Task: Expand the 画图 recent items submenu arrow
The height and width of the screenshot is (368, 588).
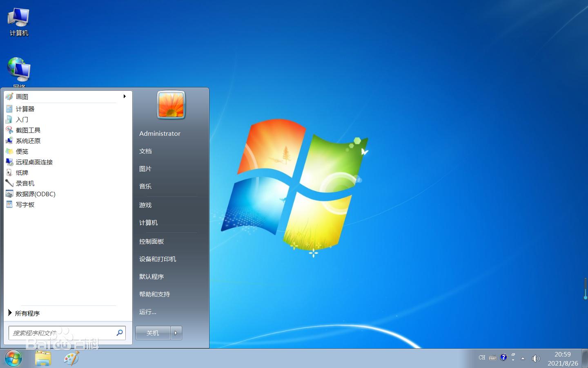Action: [x=125, y=96]
